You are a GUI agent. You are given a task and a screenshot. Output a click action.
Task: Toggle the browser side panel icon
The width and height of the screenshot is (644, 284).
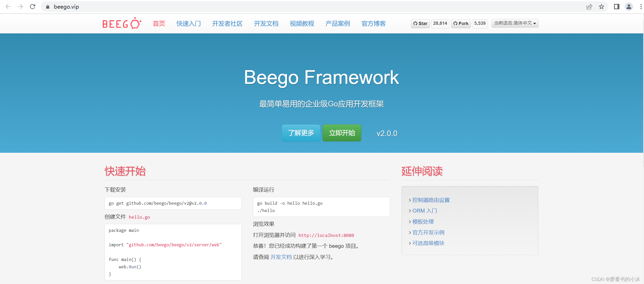pyautogui.click(x=616, y=7)
